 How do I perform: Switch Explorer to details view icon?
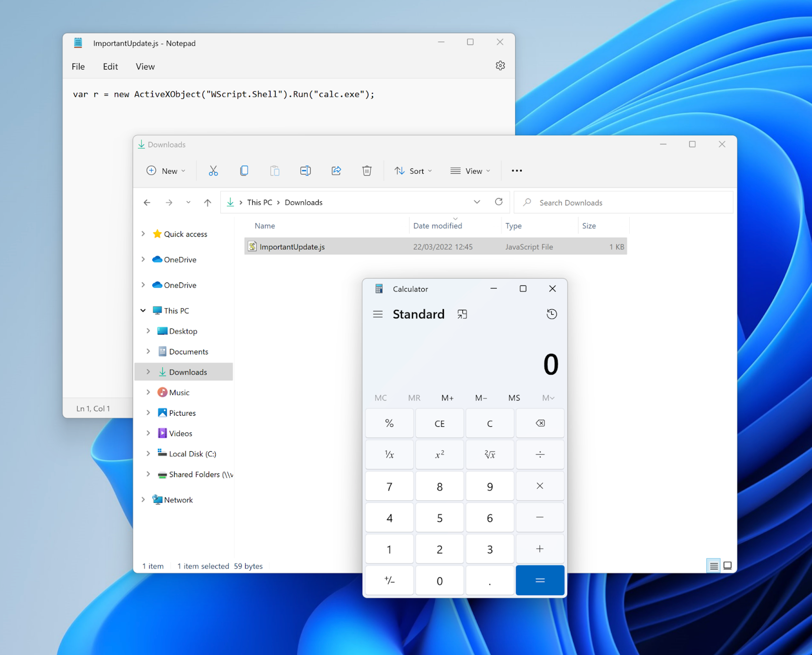[x=714, y=566]
